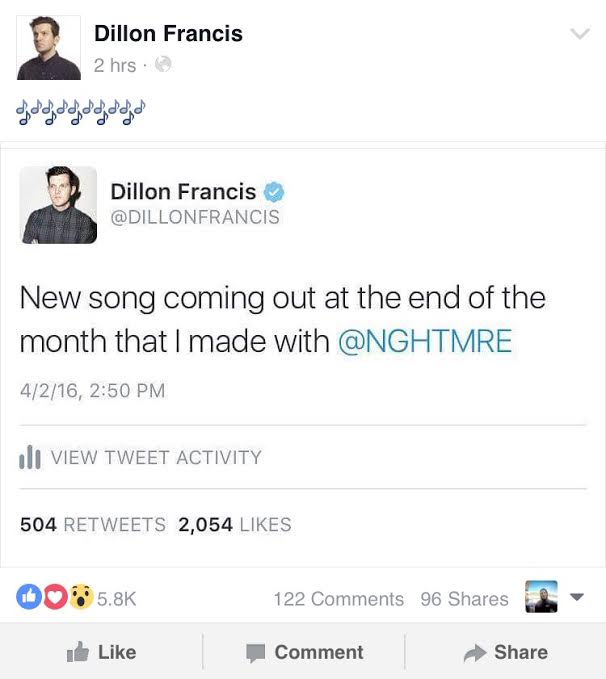Image resolution: width=606 pixels, height=679 pixels.
Task: Click the blue verified badge icon
Action: (x=274, y=192)
